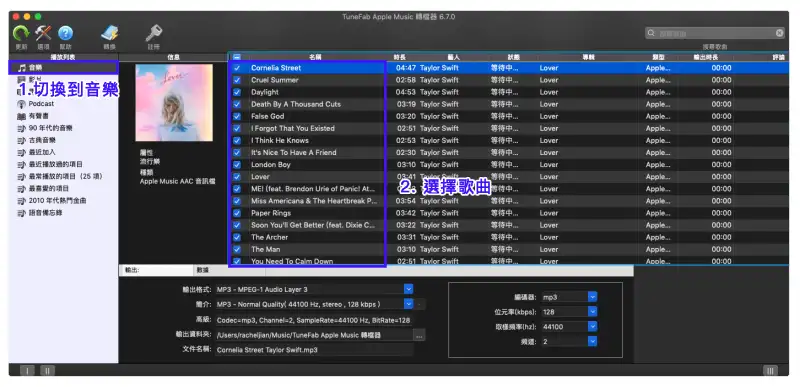Open the 語音備忘錄 voice memos list

(46, 213)
